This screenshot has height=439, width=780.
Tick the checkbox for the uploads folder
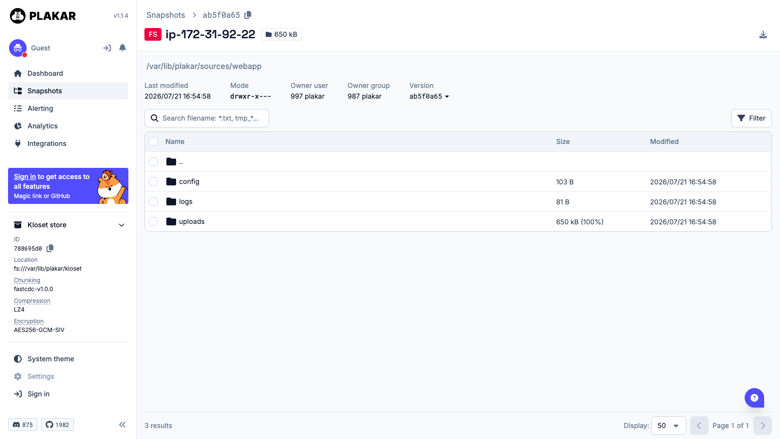tap(153, 221)
